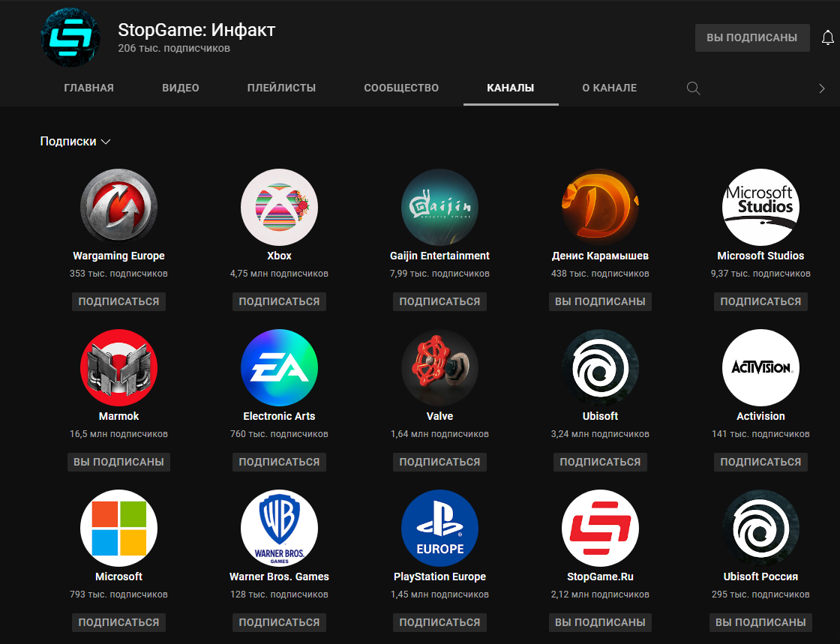Open the СООБЩЕСТВО tab
The height and width of the screenshot is (644, 840).
coord(401,88)
